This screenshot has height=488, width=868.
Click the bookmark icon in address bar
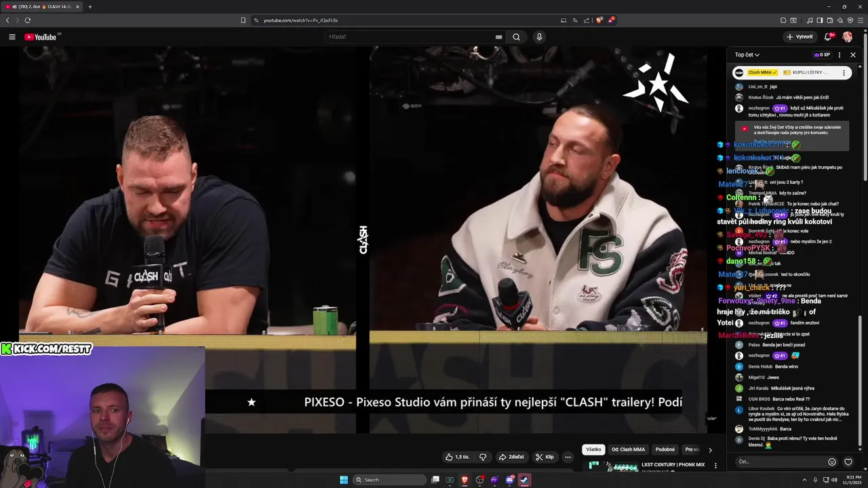[x=243, y=20]
